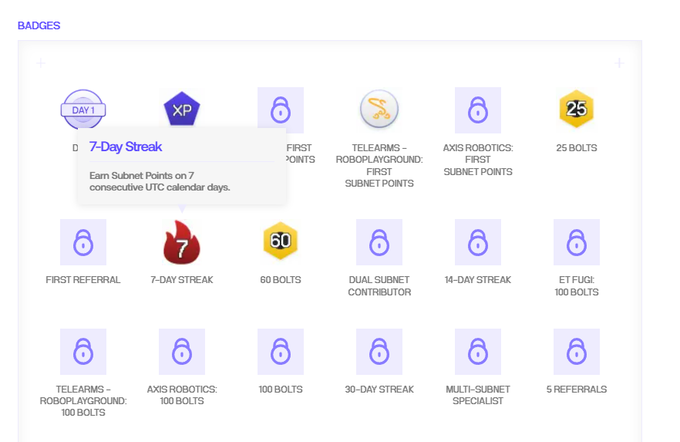680x442 pixels.
Task: Click the locked Dual Subnet Contributor badge
Action: 379,242
